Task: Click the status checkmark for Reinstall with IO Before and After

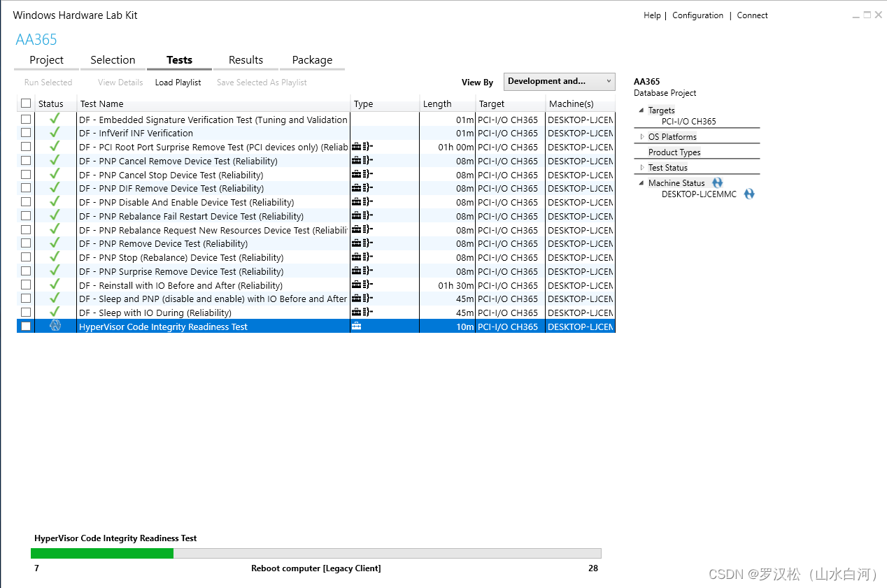Action: coord(55,285)
